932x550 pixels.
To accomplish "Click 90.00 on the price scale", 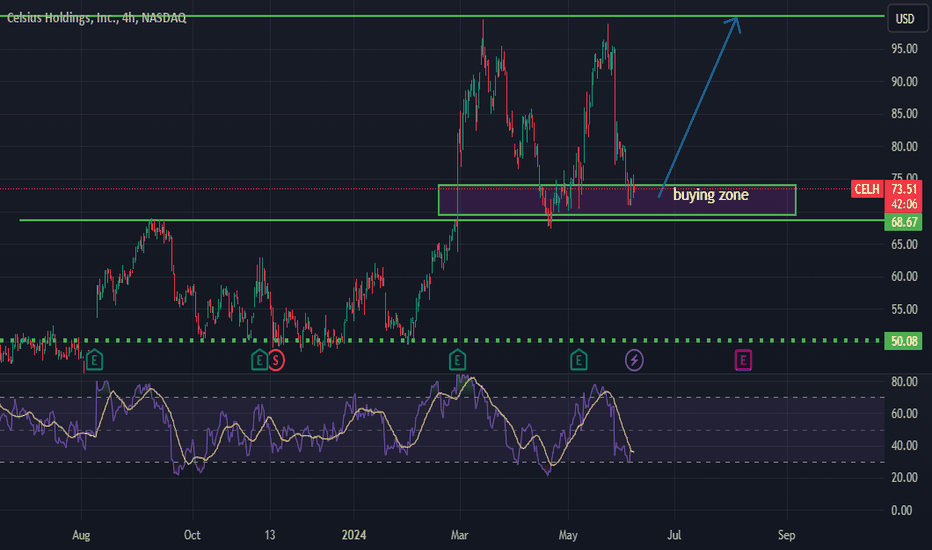I will point(904,81).
